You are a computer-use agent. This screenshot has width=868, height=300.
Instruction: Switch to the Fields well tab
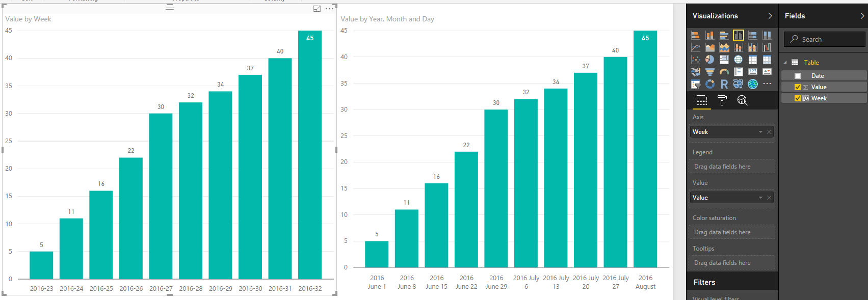coord(702,100)
